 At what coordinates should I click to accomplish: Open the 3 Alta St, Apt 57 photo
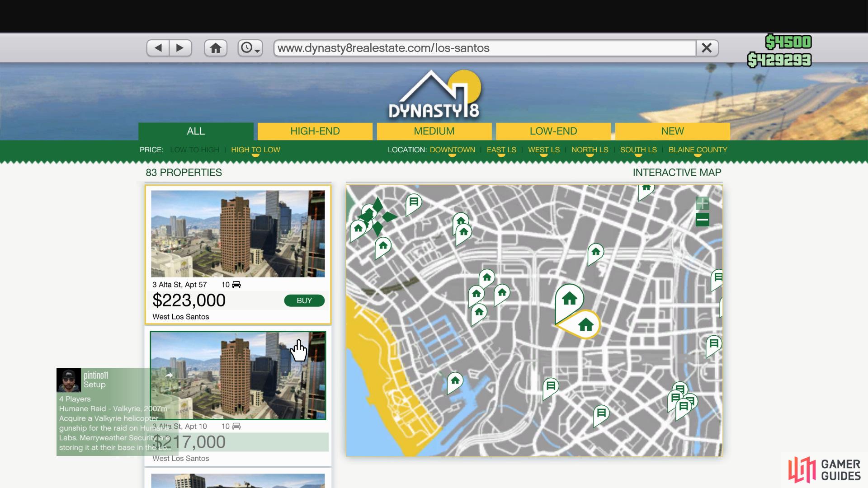pyautogui.click(x=238, y=234)
